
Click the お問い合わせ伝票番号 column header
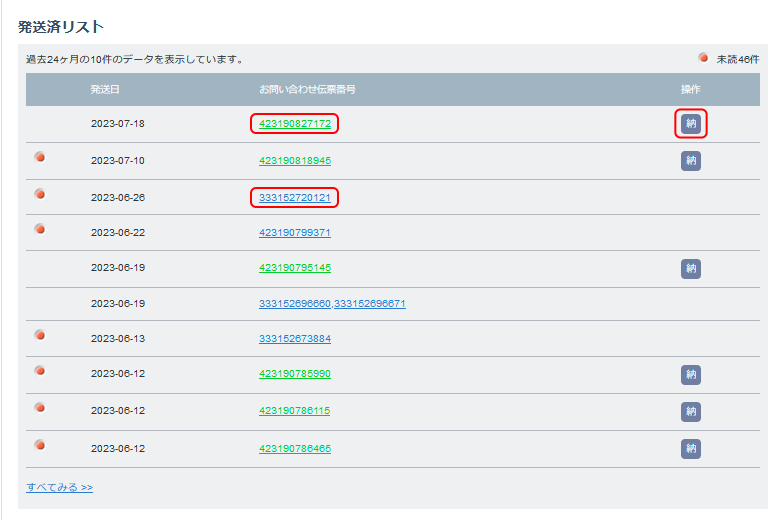pos(307,90)
